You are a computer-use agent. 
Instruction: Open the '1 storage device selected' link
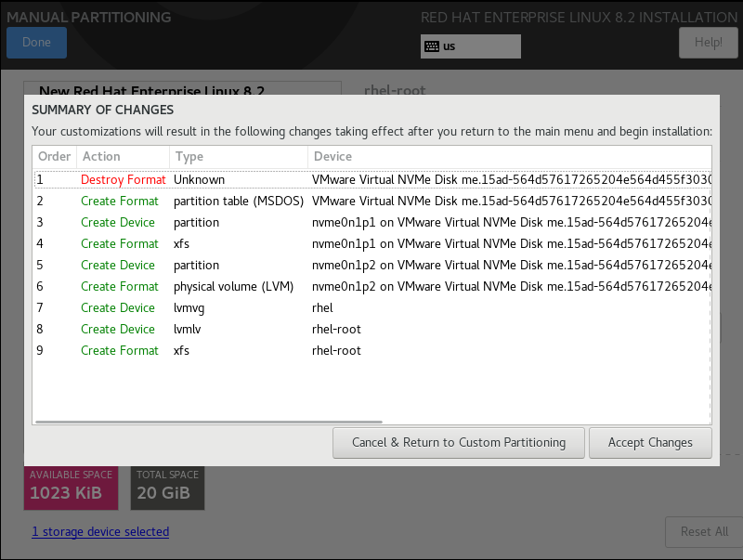(x=100, y=532)
